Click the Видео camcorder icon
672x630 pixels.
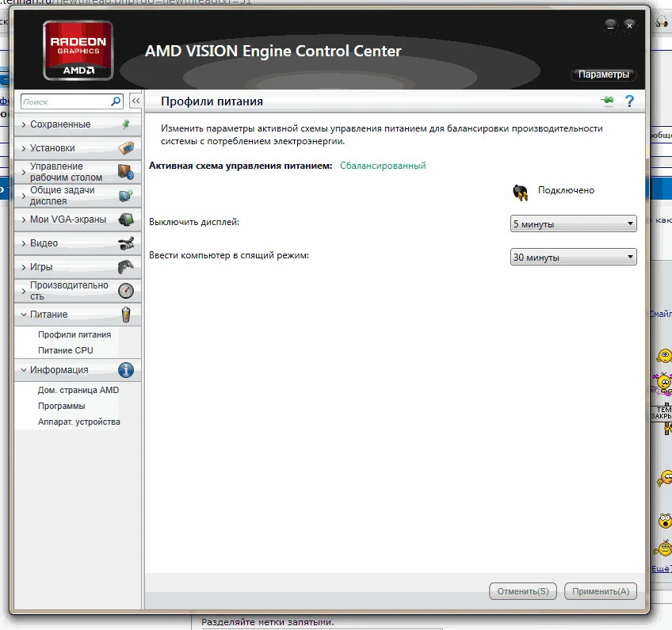tap(126, 243)
